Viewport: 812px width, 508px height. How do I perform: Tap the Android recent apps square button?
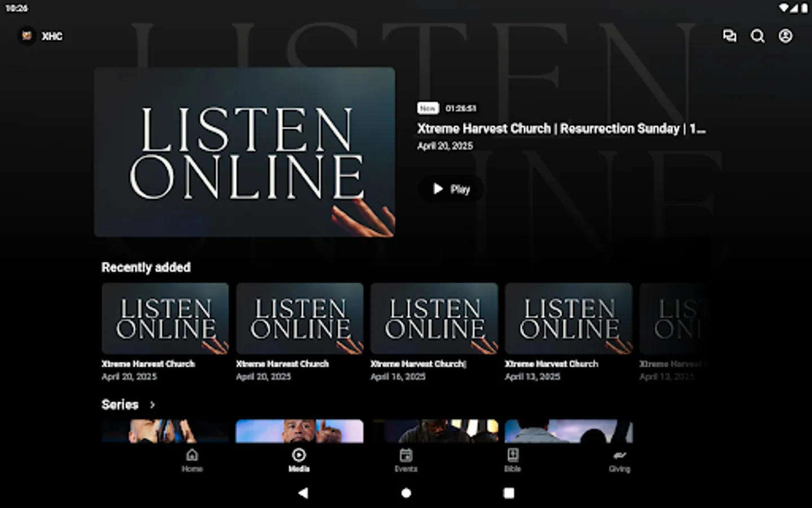pos(509,493)
